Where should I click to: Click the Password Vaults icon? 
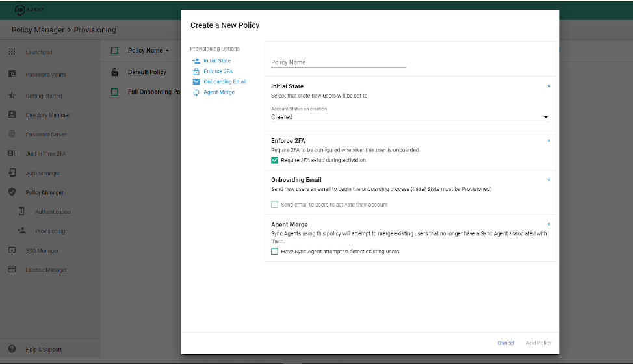click(x=12, y=74)
